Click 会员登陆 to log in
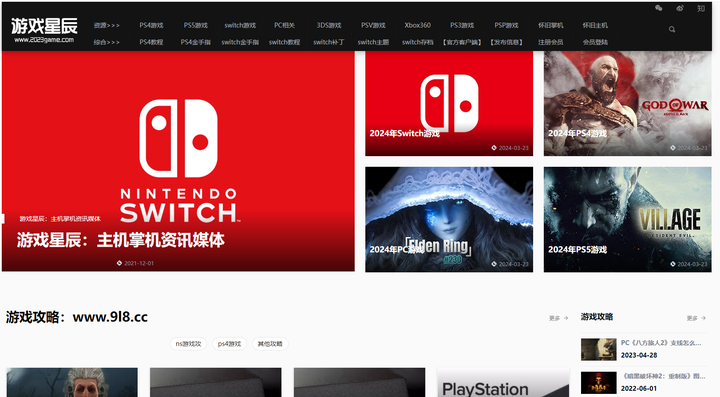This screenshot has width=720, height=397. (595, 42)
